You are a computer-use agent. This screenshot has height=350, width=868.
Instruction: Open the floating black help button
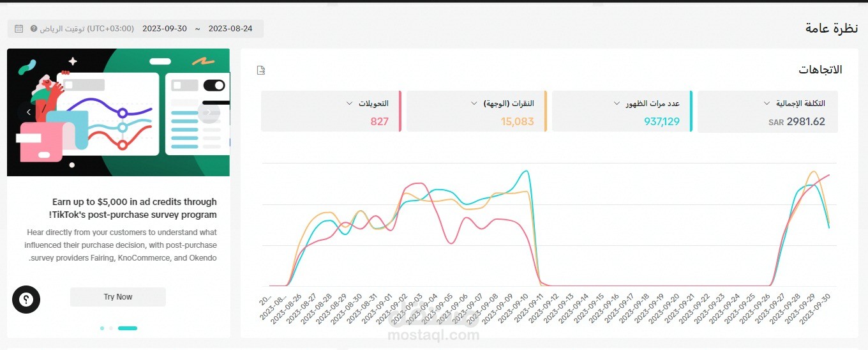[x=26, y=300]
